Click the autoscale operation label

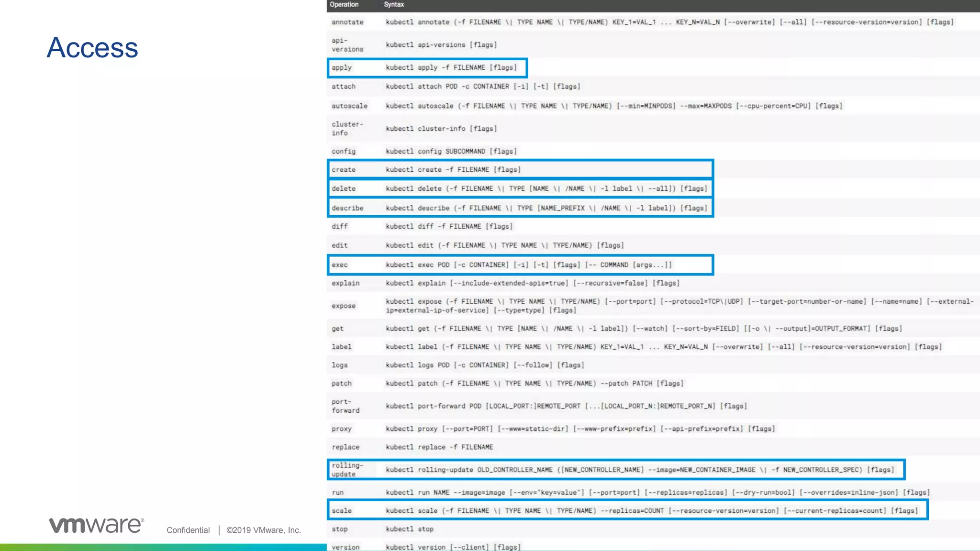pos(349,106)
